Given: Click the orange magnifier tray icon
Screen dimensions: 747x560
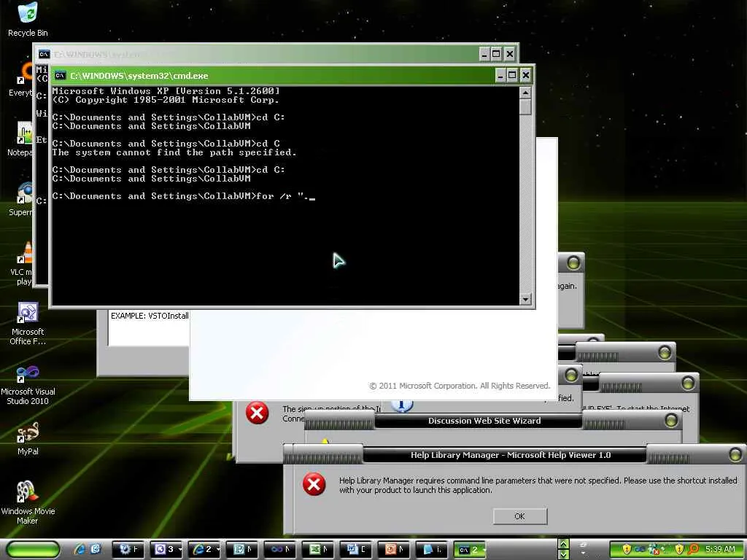Looking at the screenshot, I should (693, 550).
